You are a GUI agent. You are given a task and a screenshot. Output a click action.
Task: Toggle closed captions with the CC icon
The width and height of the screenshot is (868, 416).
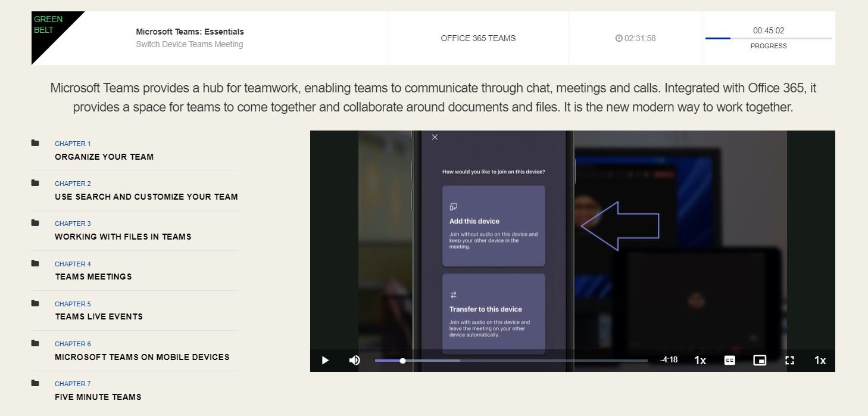[x=730, y=360]
